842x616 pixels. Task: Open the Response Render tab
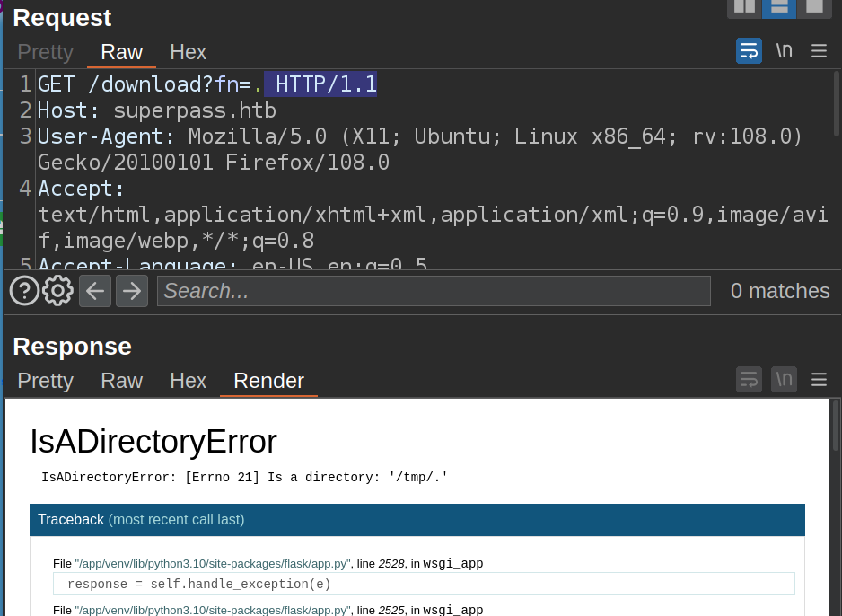pos(268,381)
